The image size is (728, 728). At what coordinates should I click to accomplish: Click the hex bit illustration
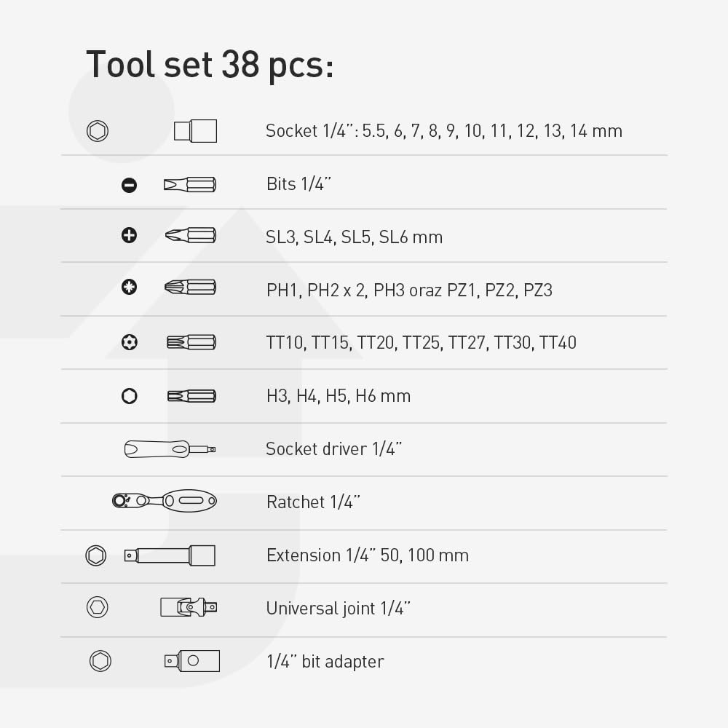(x=191, y=396)
